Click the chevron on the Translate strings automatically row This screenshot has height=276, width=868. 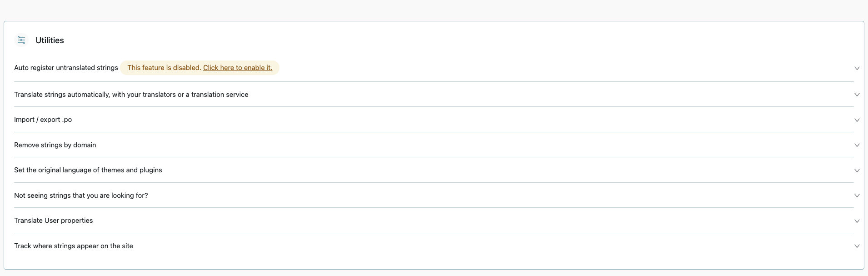857,95
